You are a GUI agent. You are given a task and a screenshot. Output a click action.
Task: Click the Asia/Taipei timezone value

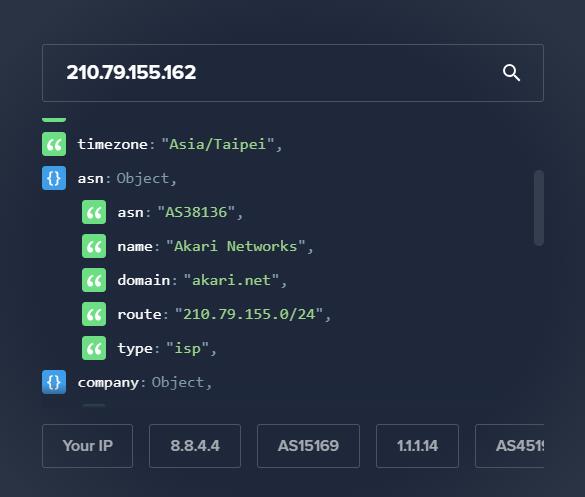[x=218, y=144]
